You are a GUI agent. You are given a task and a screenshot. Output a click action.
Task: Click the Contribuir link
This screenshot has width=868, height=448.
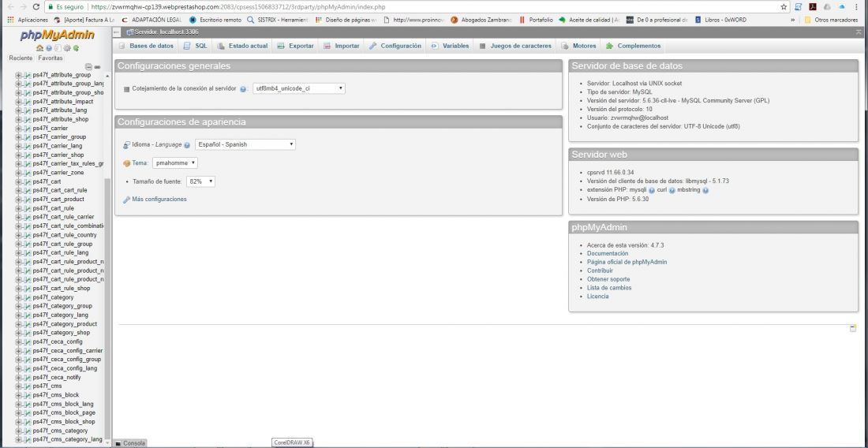tap(600, 271)
